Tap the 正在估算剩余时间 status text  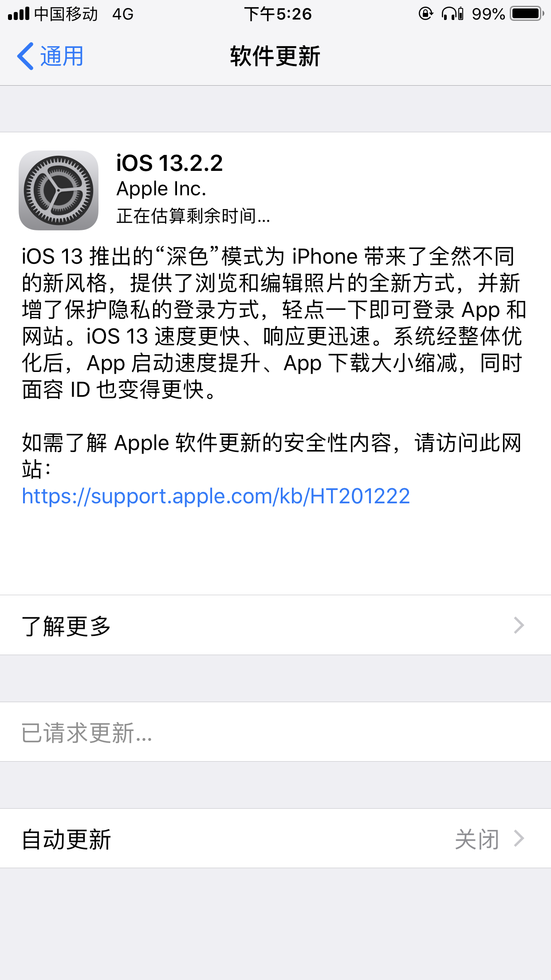(193, 216)
